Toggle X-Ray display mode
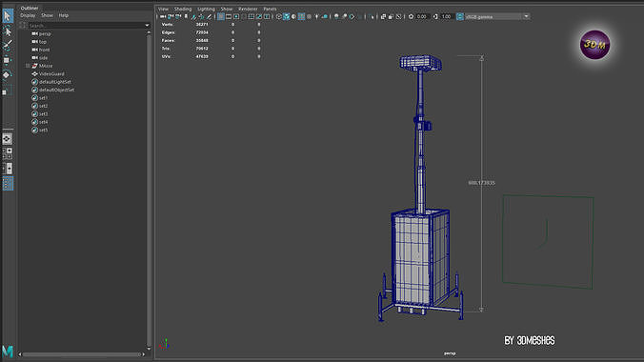The width and height of the screenshot is (644, 362). click(x=383, y=16)
